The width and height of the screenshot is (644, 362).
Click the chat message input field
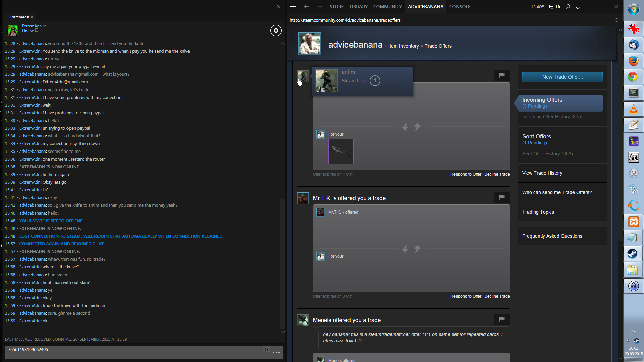pos(134,353)
